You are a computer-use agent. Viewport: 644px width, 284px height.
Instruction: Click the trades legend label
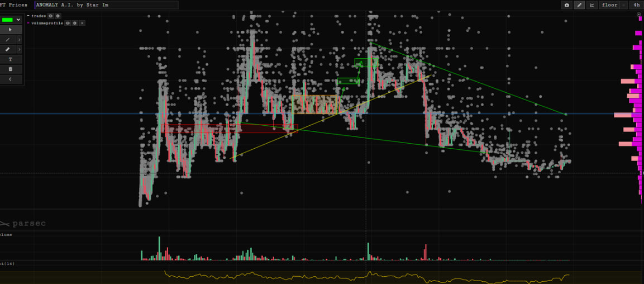click(x=39, y=16)
